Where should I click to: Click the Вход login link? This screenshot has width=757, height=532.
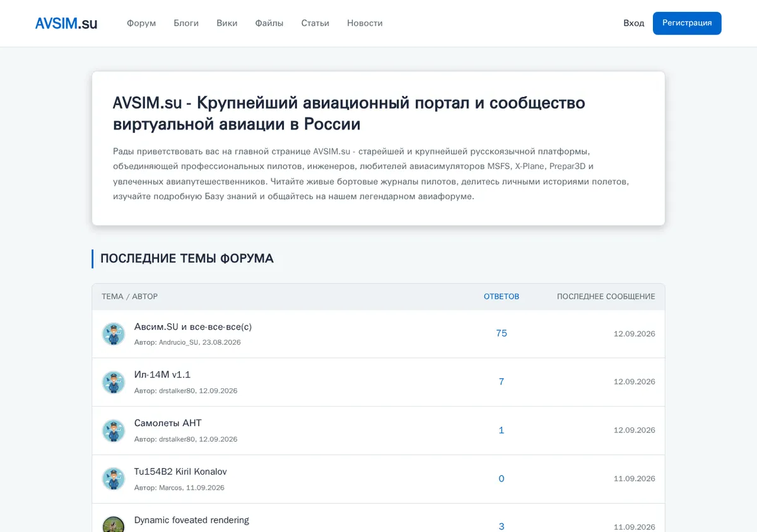click(x=634, y=23)
